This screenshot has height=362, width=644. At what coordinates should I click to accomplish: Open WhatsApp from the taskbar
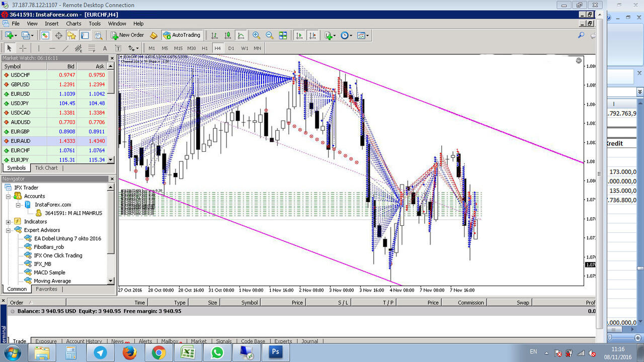coord(217,352)
